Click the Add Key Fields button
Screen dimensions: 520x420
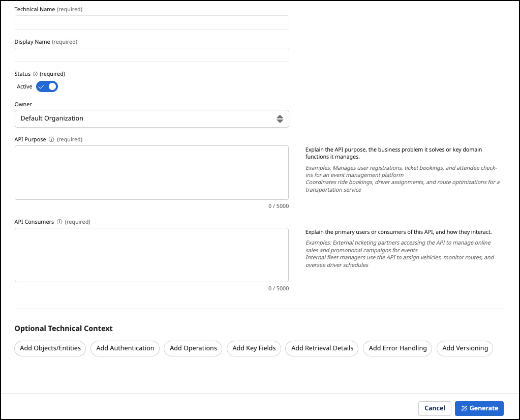click(254, 348)
